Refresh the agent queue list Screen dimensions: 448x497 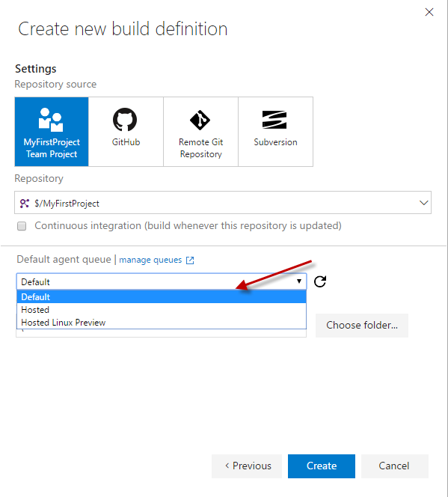(320, 281)
